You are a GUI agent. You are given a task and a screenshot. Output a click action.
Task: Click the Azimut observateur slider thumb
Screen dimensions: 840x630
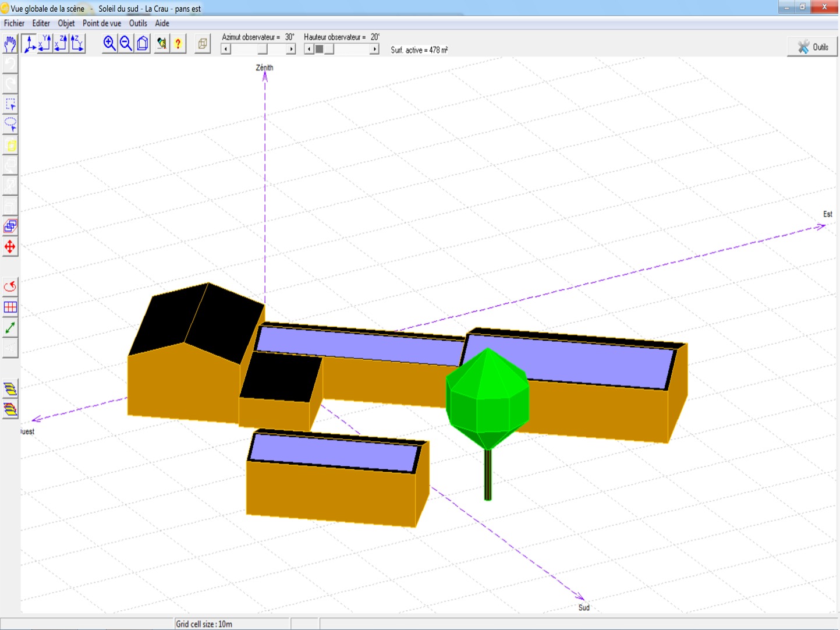click(263, 49)
